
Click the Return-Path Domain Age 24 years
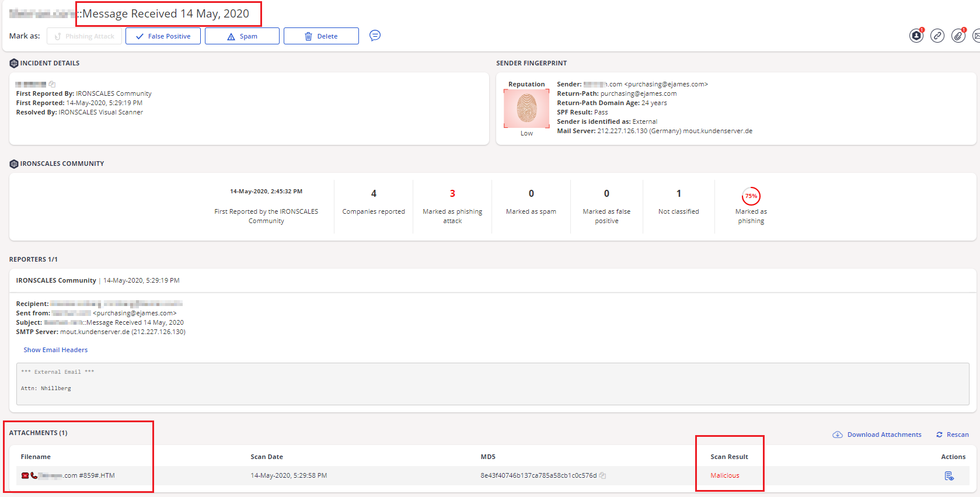pos(612,103)
